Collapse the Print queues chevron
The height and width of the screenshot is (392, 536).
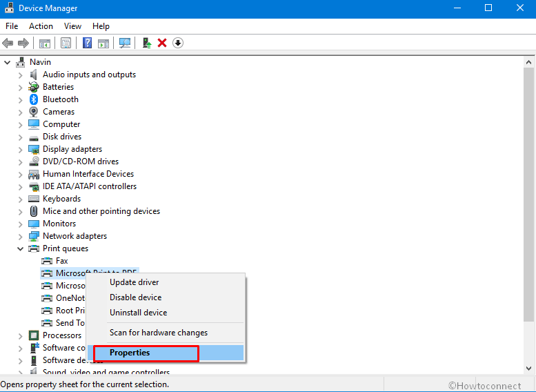21,248
